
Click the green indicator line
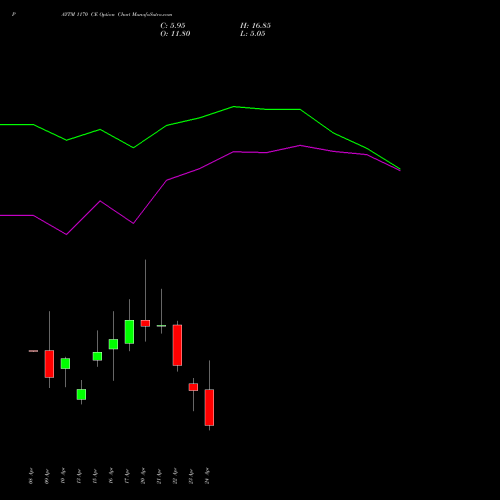[x=200, y=118]
